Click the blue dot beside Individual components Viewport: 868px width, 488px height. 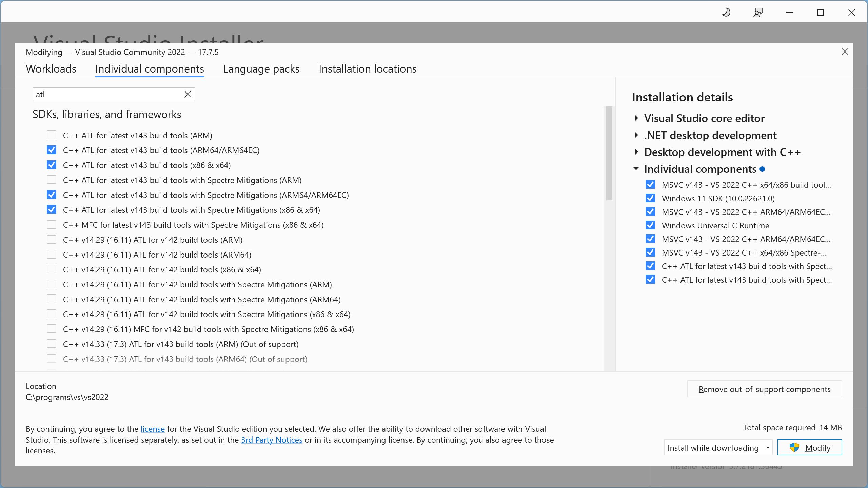762,169
